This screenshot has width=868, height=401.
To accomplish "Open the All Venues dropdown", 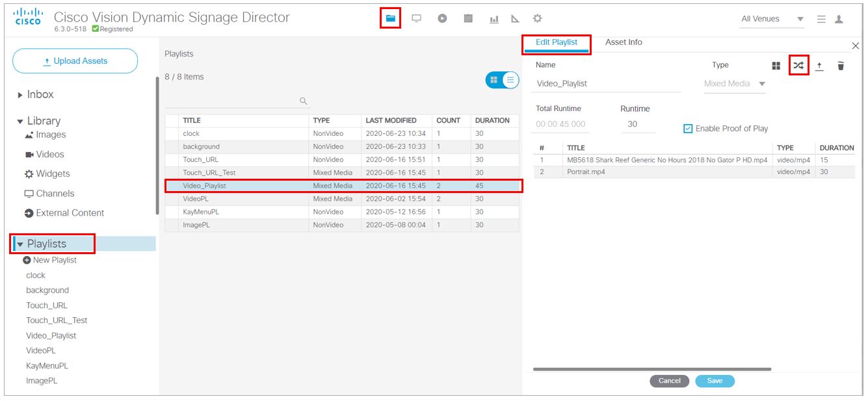I will (772, 19).
